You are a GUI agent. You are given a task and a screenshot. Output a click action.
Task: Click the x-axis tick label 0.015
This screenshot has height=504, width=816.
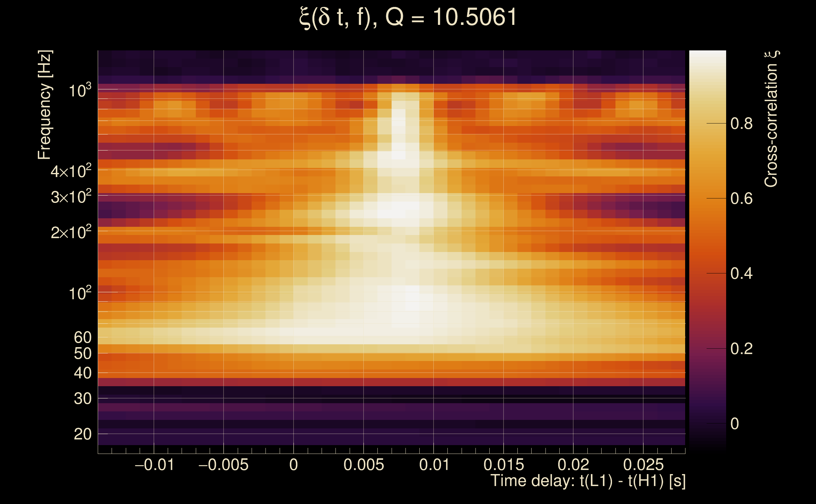[x=504, y=465]
